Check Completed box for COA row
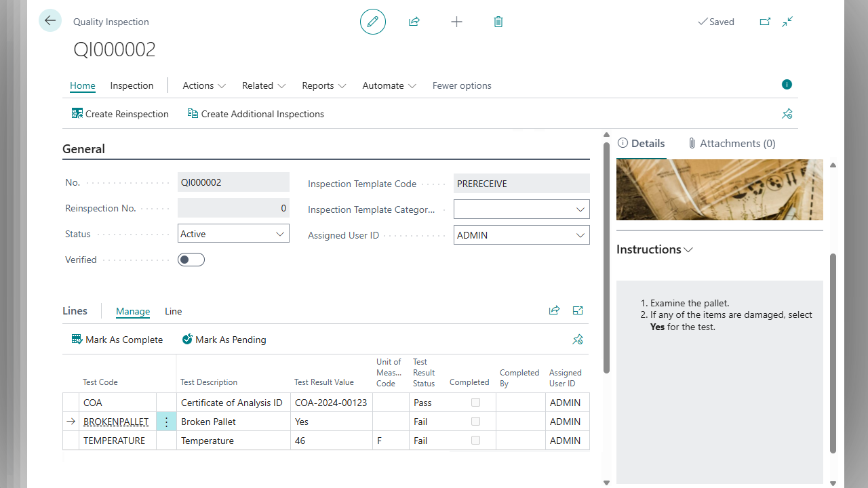 click(475, 403)
